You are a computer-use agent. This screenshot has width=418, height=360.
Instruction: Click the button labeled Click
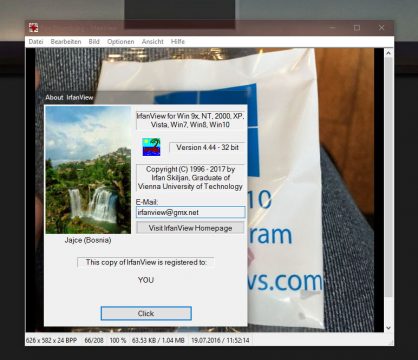pos(146,313)
